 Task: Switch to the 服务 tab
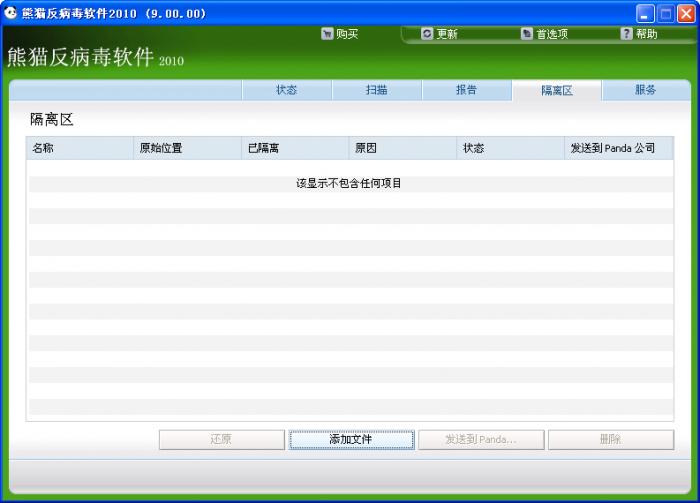[646, 90]
